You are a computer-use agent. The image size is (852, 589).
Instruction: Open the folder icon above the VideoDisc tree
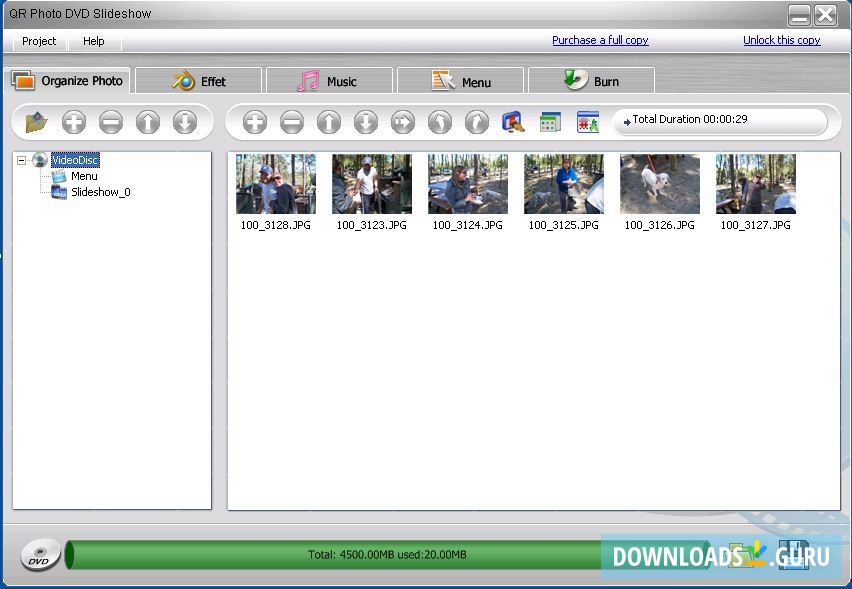pyautogui.click(x=36, y=122)
